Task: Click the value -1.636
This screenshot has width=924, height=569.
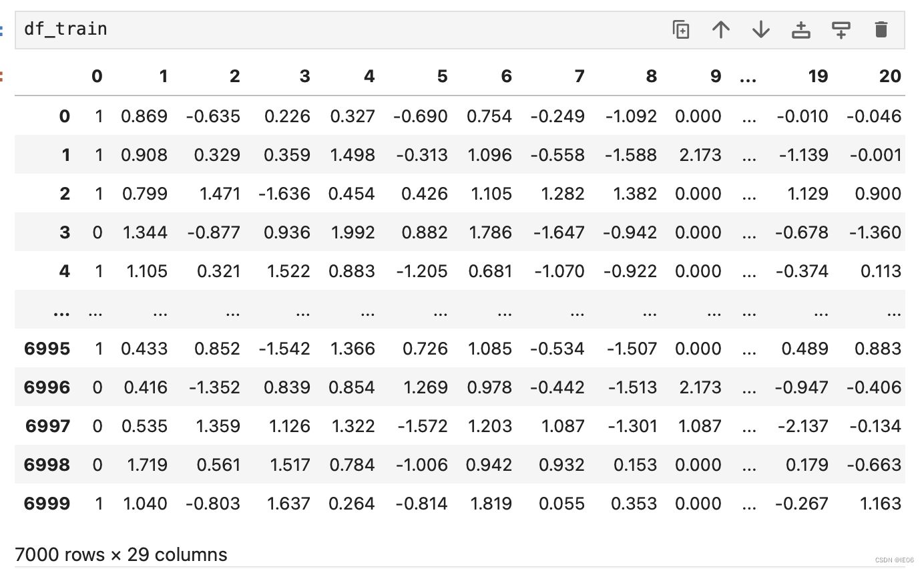Action: point(284,194)
